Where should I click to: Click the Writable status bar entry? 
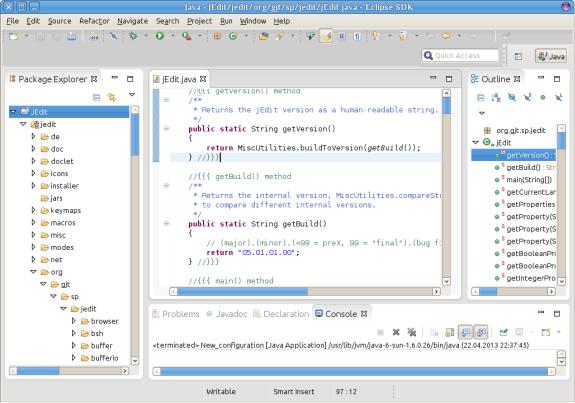click(x=221, y=392)
